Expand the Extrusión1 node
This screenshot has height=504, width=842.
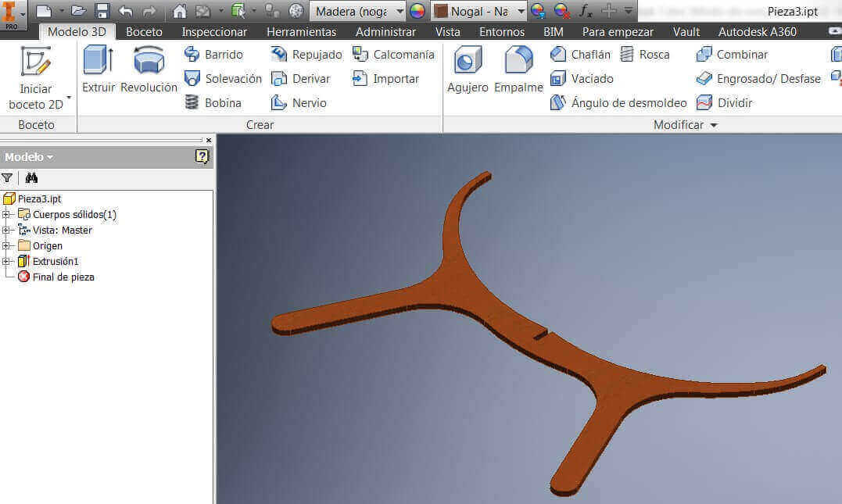tap(6, 262)
